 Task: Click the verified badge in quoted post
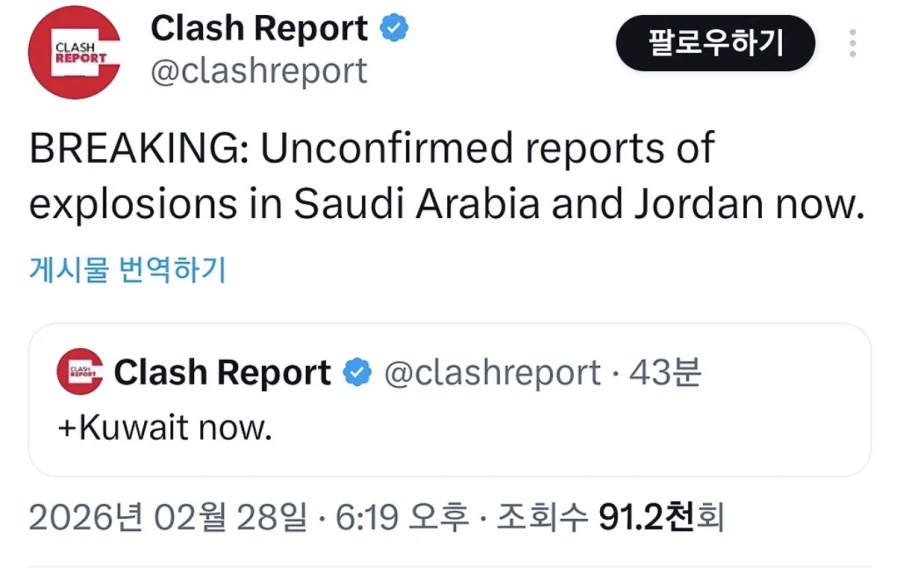click(x=357, y=373)
